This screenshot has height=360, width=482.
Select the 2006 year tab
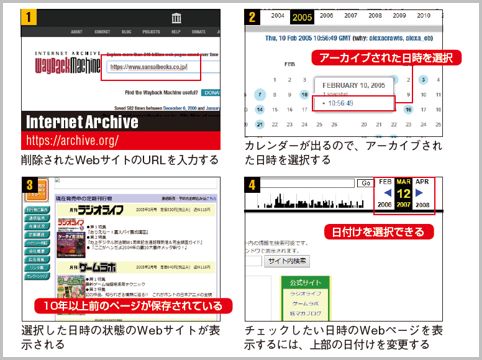[x=326, y=15]
